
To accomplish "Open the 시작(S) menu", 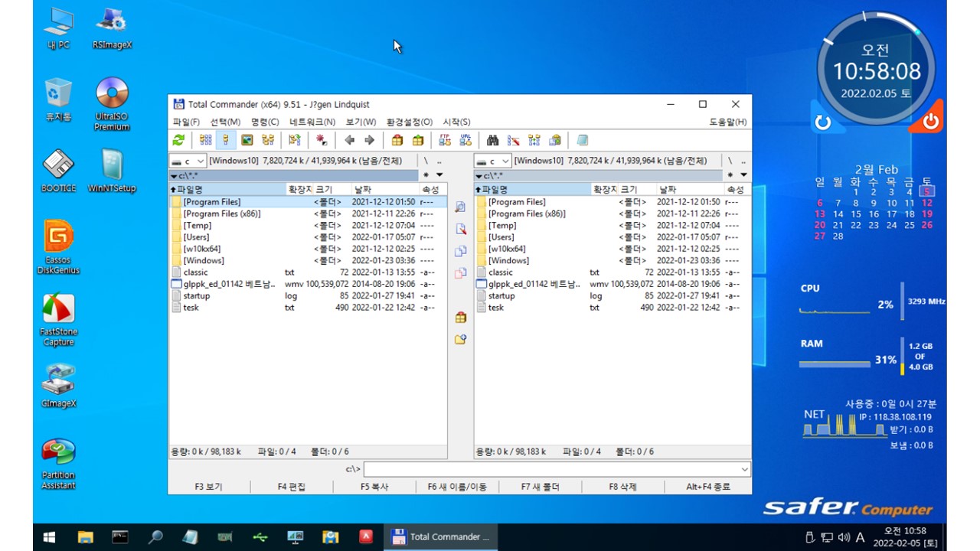I will click(456, 122).
